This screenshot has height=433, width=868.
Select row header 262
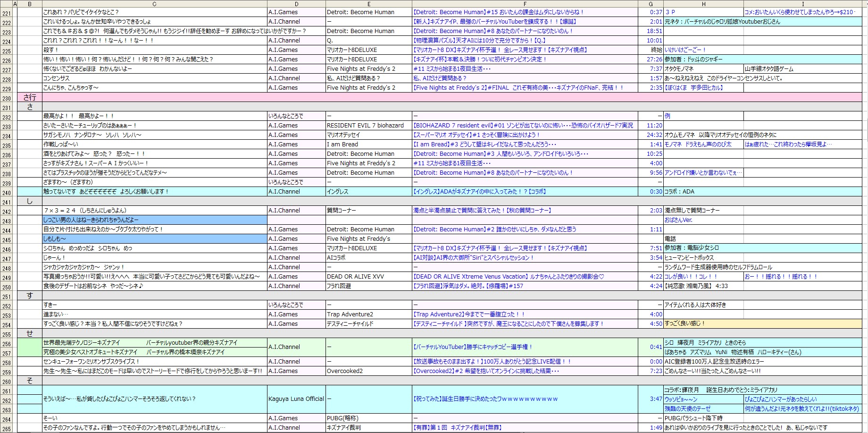[x=6, y=399]
